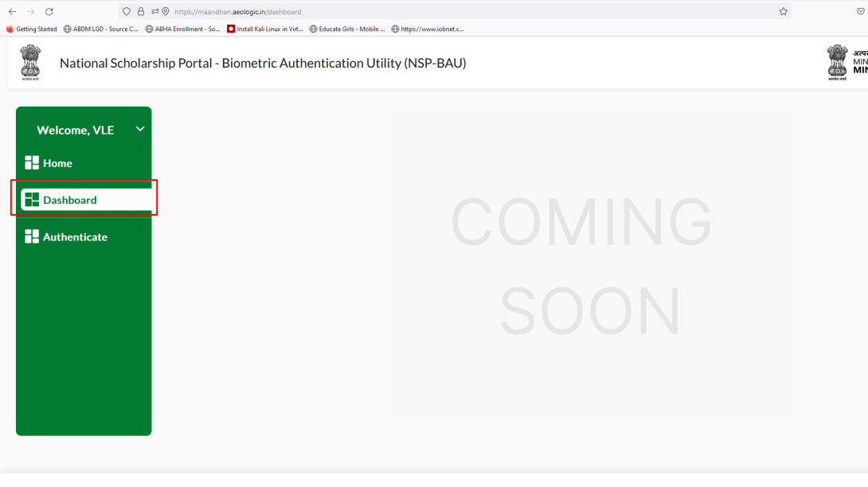Open ABHA Enrollment bookmark

tap(182, 29)
